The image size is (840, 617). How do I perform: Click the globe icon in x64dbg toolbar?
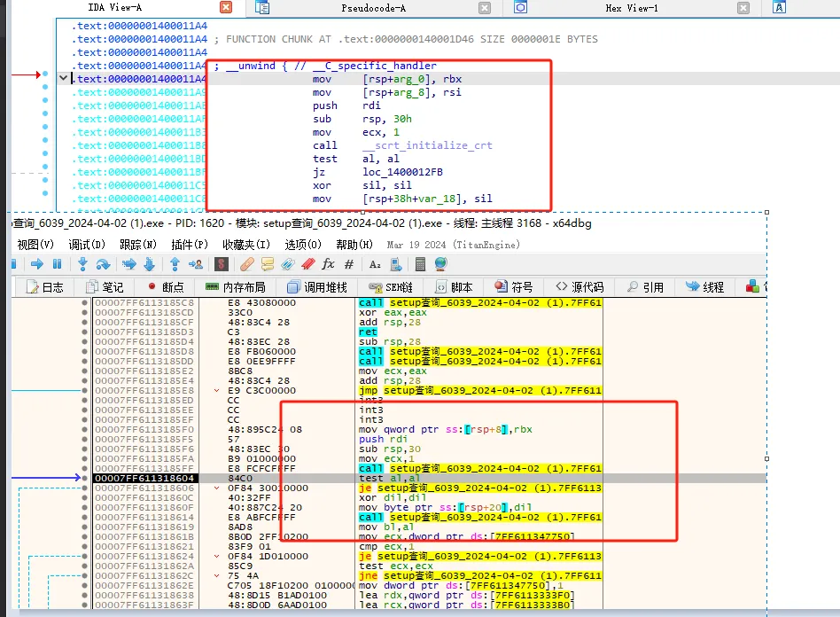440,264
